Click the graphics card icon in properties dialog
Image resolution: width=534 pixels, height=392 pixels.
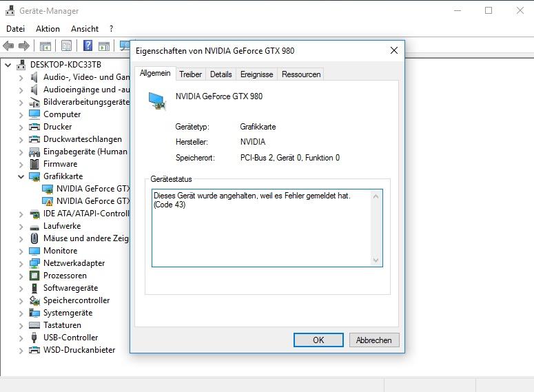pyautogui.click(x=157, y=101)
